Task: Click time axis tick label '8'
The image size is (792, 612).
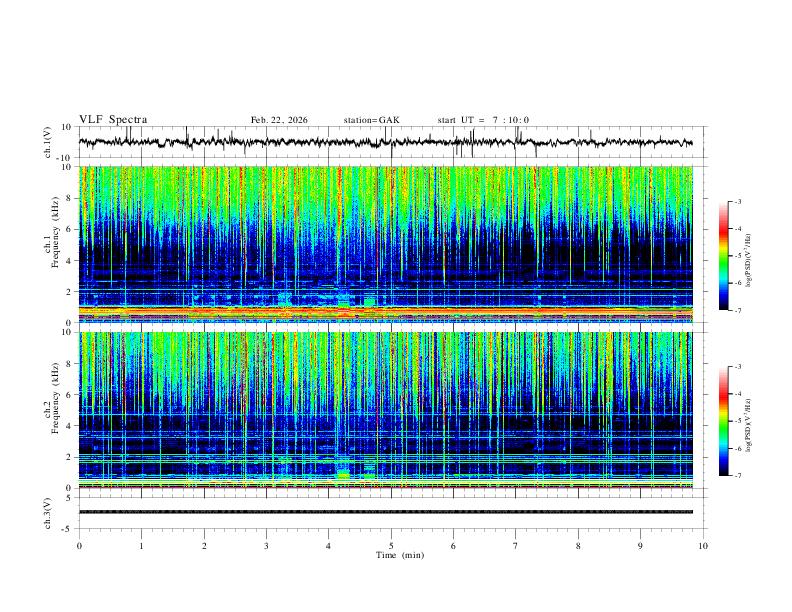Action: click(578, 546)
